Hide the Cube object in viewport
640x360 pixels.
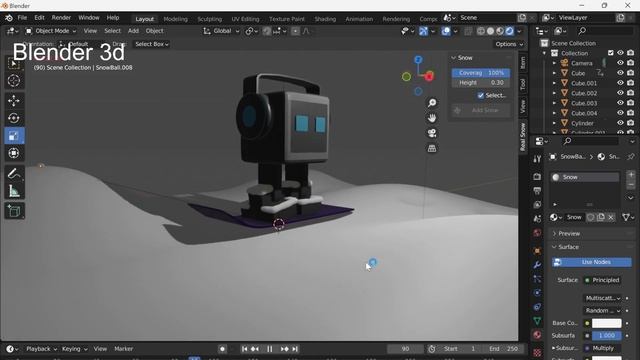(620, 73)
